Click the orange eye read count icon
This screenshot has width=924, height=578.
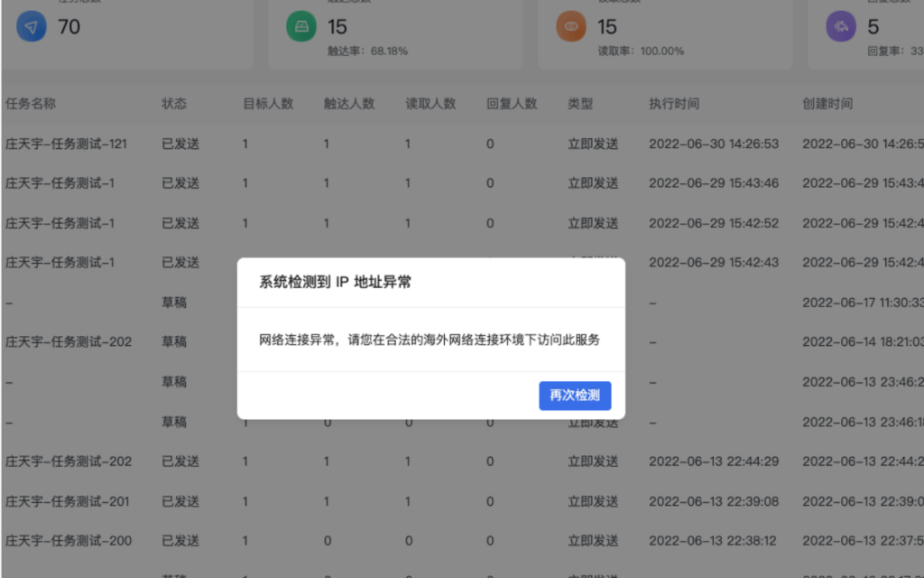click(x=571, y=27)
